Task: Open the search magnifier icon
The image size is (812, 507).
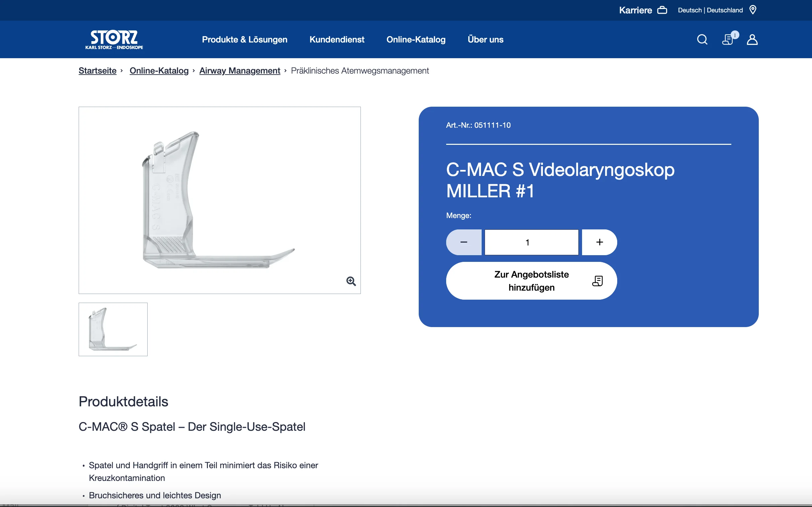Action: pos(702,39)
